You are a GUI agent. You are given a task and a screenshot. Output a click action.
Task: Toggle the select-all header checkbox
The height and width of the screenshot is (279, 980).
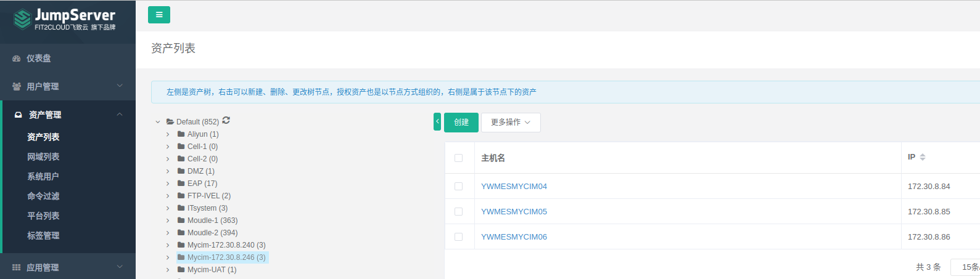coord(458,158)
